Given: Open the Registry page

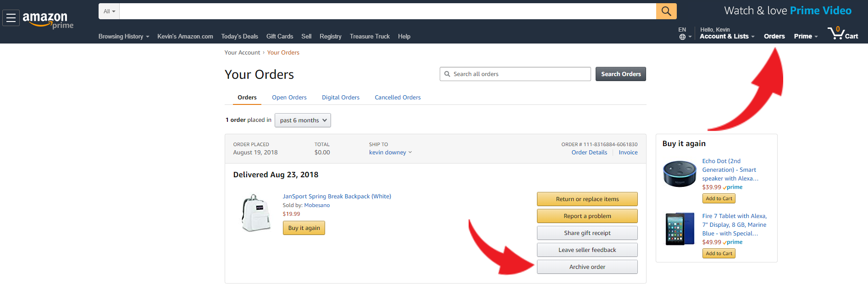Looking at the screenshot, I should tap(331, 36).
